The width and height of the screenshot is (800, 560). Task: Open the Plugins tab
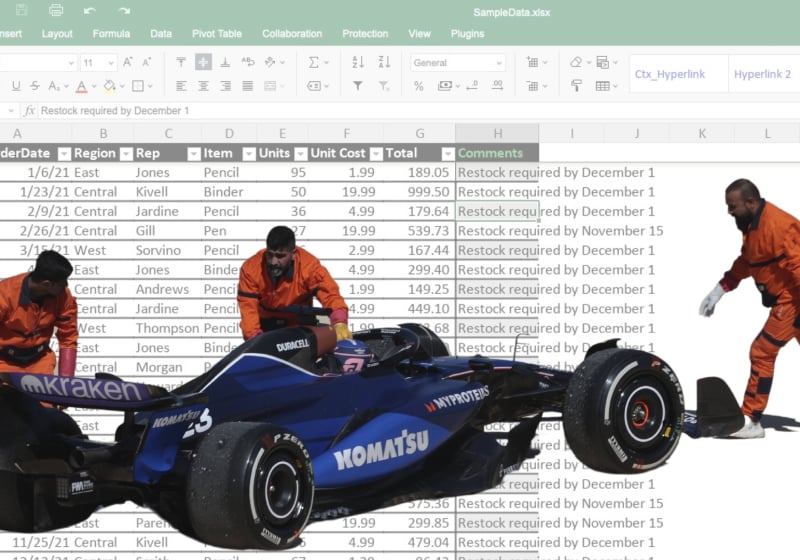(467, 34)
